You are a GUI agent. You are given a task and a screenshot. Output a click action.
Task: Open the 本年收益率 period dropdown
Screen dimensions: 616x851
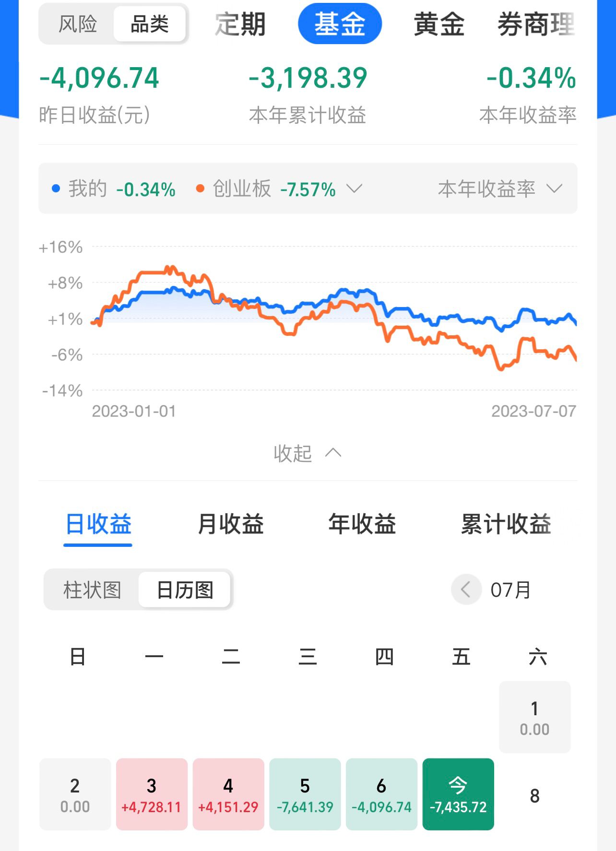point(500,189)
